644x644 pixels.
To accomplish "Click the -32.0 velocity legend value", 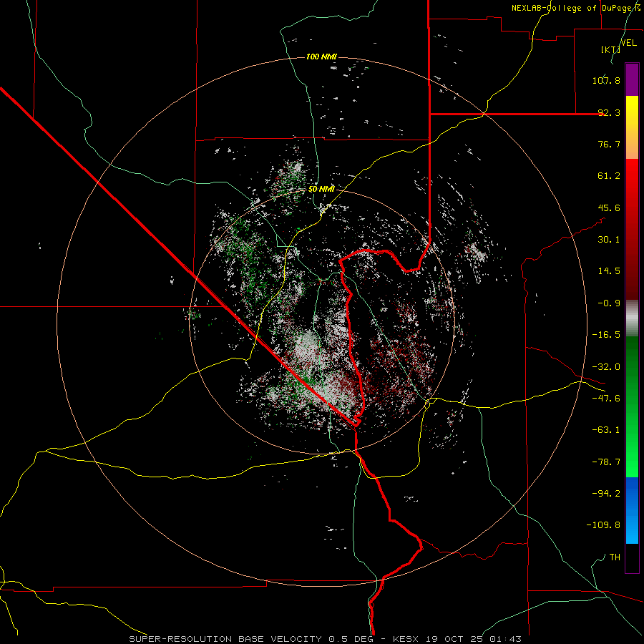I will coord(606,367).
